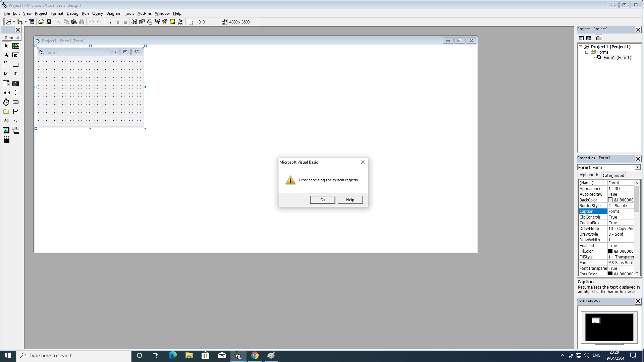The height and width of the screenshot is (362, 644).
Task: Click the Paste toolbar icon
Action: [x=74, y=22]
